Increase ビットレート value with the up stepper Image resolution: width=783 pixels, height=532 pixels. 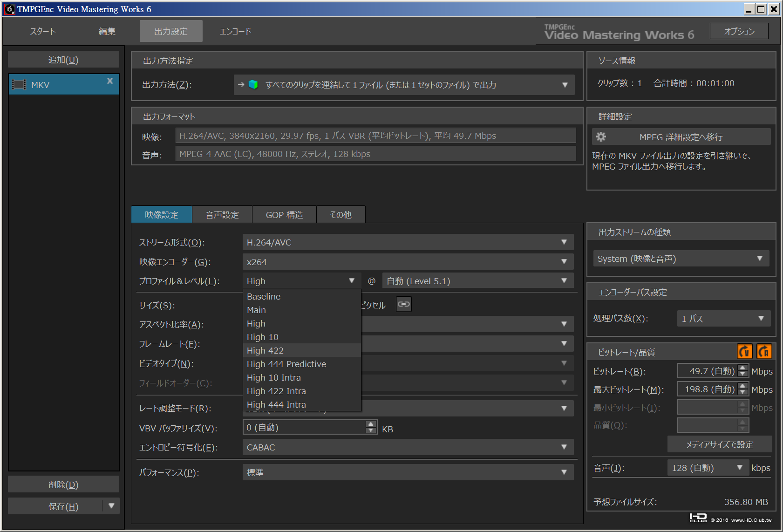[743, 368]
